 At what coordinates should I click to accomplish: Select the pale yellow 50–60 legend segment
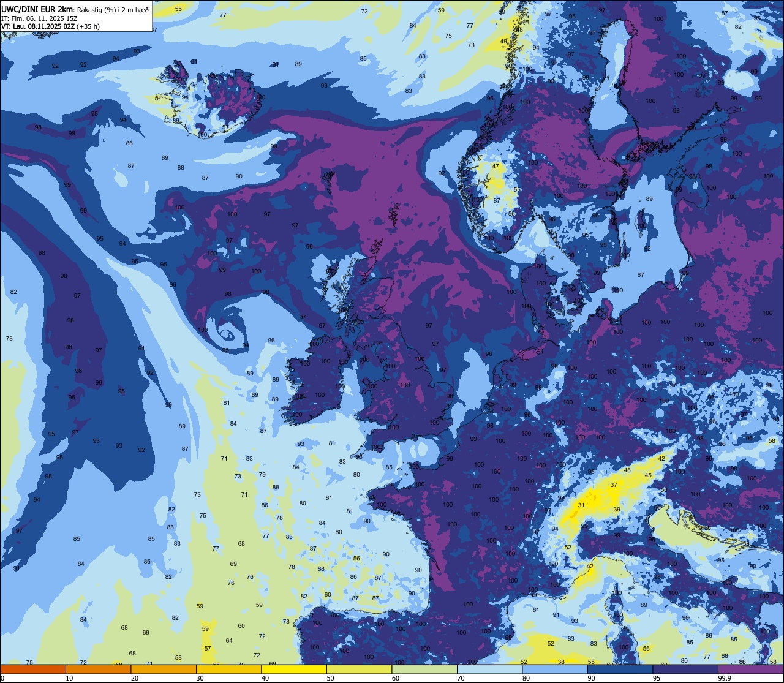coord(360,670)
